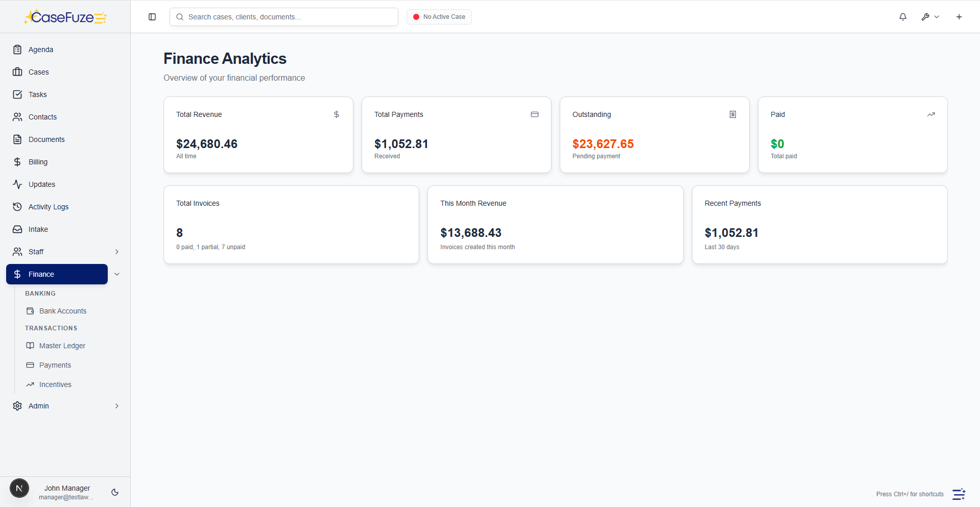Click the search cases input field
980x507 pixels.
[x=283, y=17]
